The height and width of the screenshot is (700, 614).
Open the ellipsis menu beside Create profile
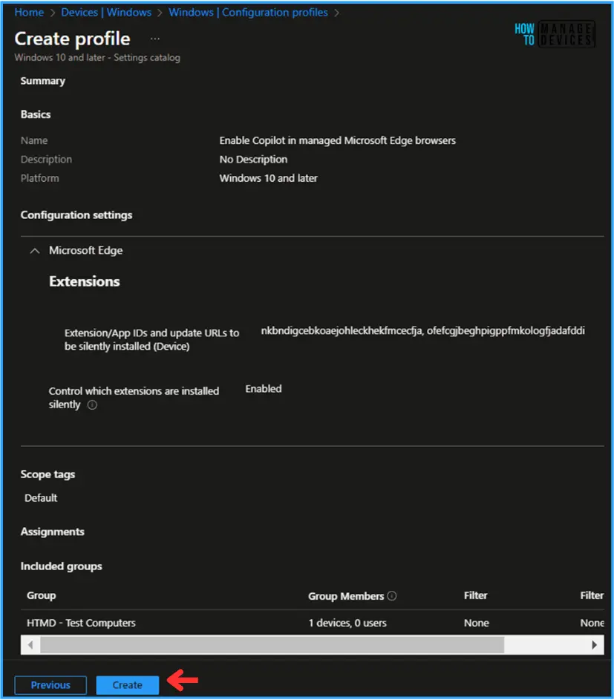(154, 39)
